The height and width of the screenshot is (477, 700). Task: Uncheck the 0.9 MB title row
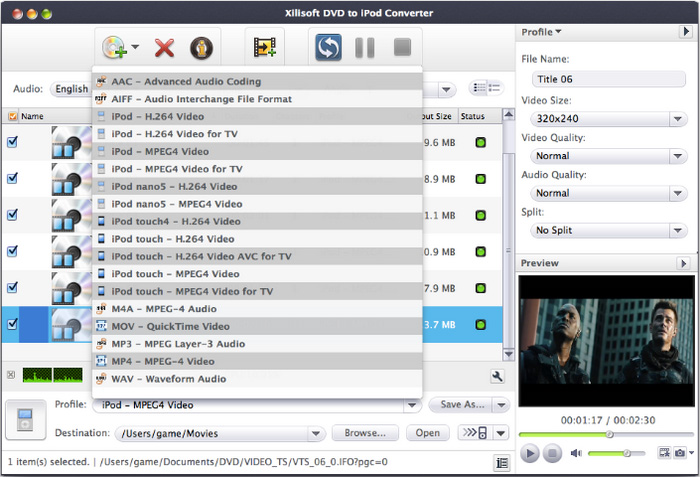12,251
